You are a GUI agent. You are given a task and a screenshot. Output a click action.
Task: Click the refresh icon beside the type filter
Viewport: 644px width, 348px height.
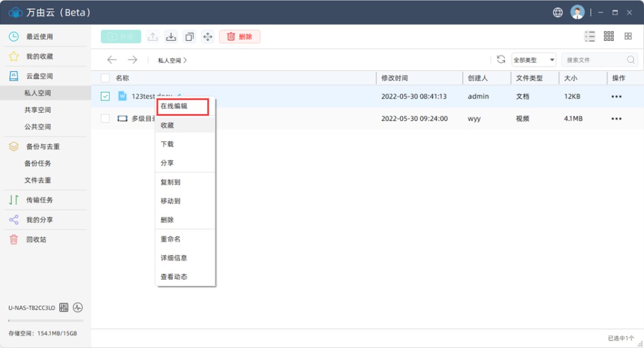pos(501,60)
